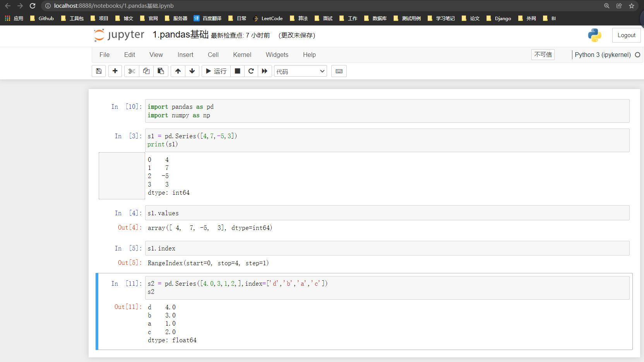Open the 代码 cell type dropdown
The width and height of the screenshot is (644, 362).
[x=301, y=71]
